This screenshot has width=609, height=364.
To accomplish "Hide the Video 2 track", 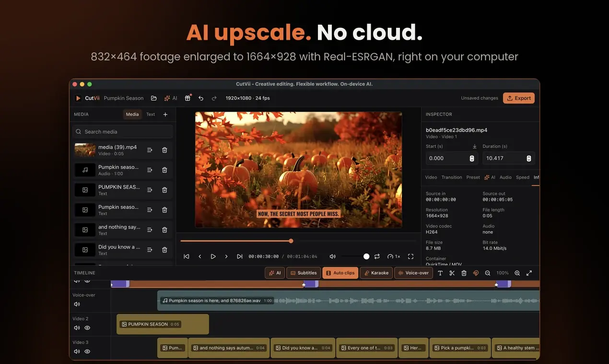I will [87, 328].
